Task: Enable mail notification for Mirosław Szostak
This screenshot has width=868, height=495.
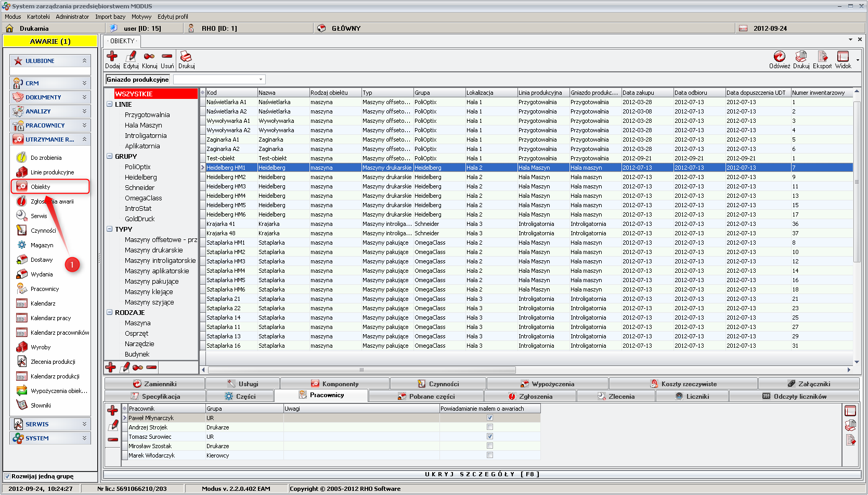Action: (489, 446)
